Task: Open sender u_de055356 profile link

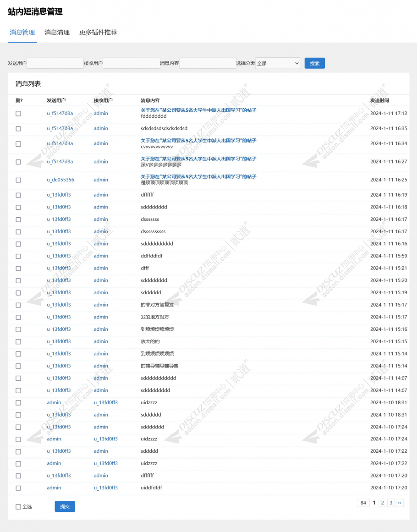Action: [x=60, y=180]
